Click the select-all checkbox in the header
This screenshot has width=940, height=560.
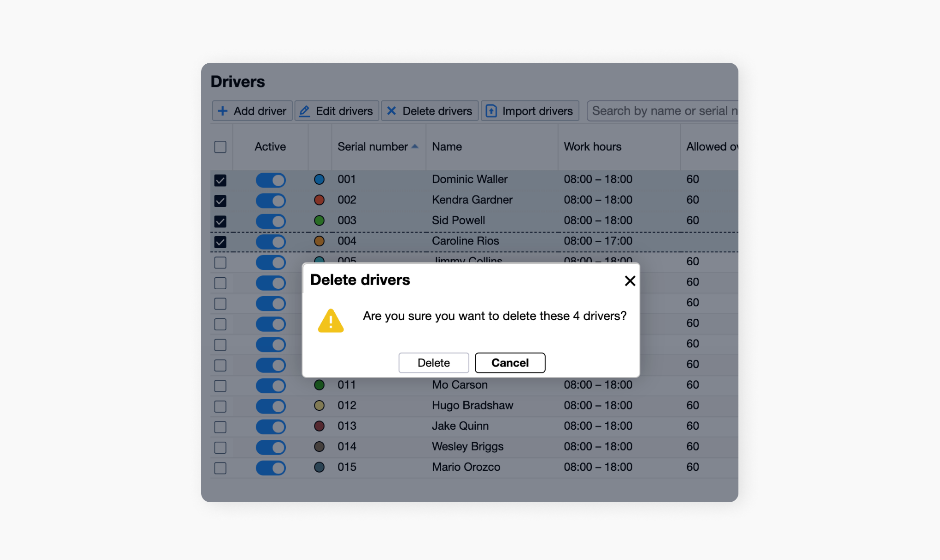(220, 146)
